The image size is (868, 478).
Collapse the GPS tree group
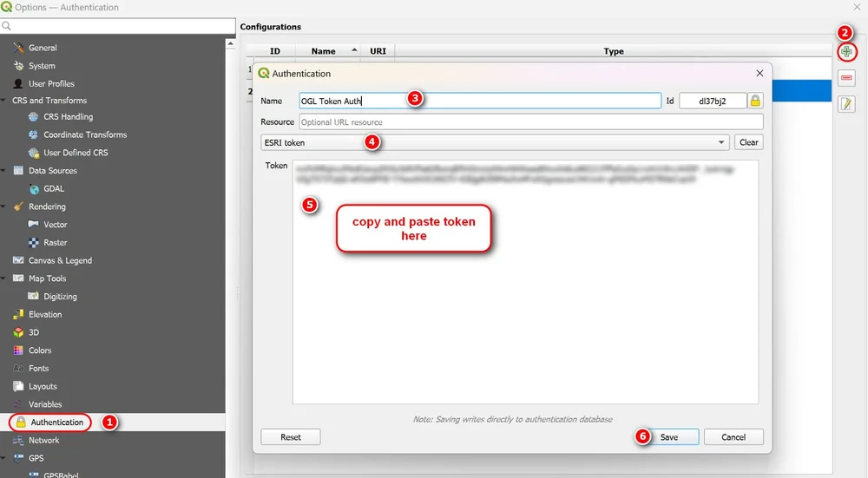3,458
